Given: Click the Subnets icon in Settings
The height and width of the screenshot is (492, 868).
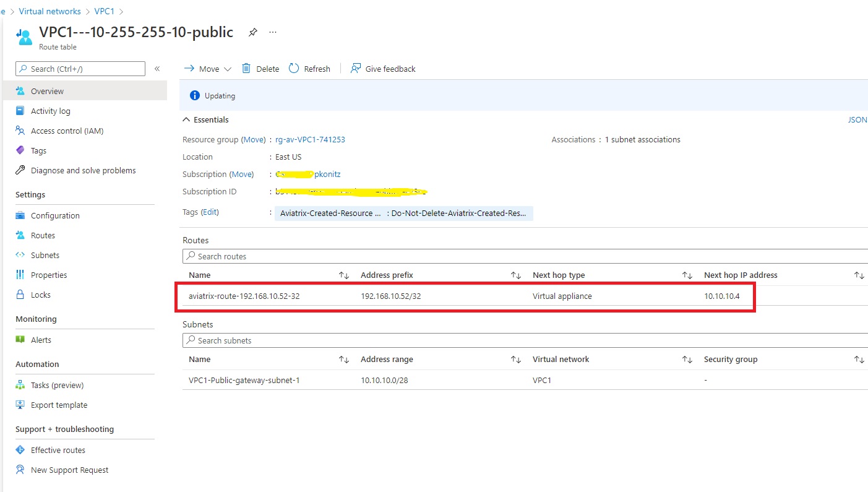Looking at the screenshot, I should tap(20, 255).
